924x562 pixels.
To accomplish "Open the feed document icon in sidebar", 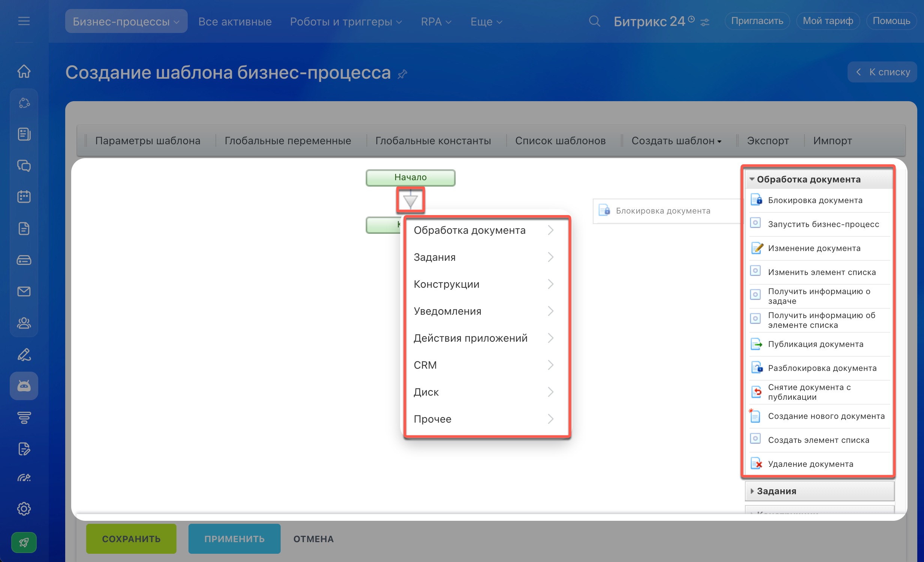I will point(24,134).
